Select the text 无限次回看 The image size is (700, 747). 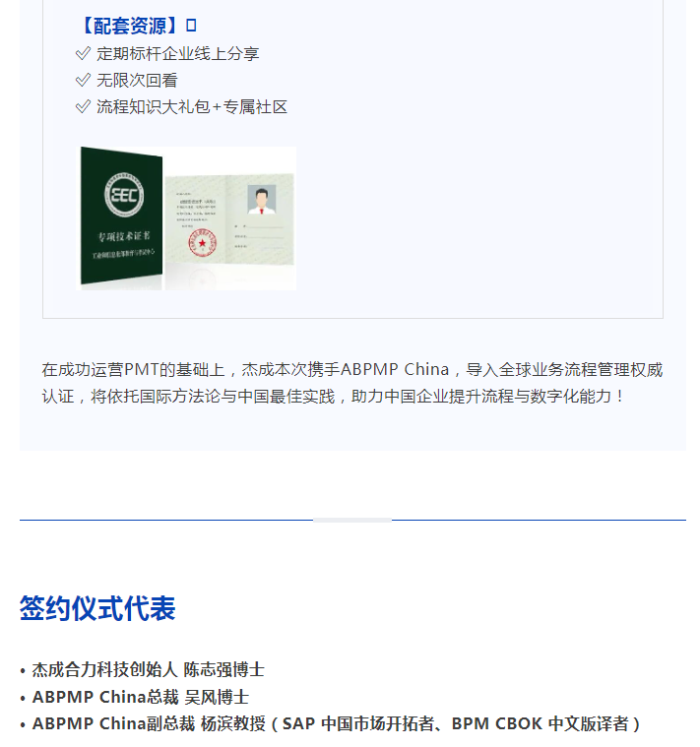[137, 80]
